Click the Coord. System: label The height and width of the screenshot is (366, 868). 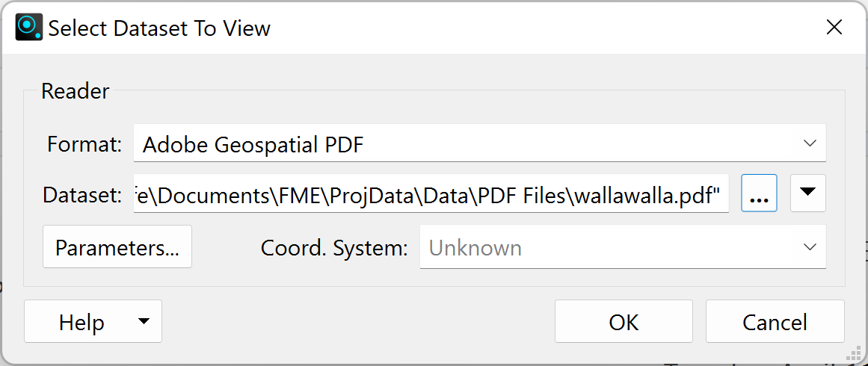tap(334, 248)
